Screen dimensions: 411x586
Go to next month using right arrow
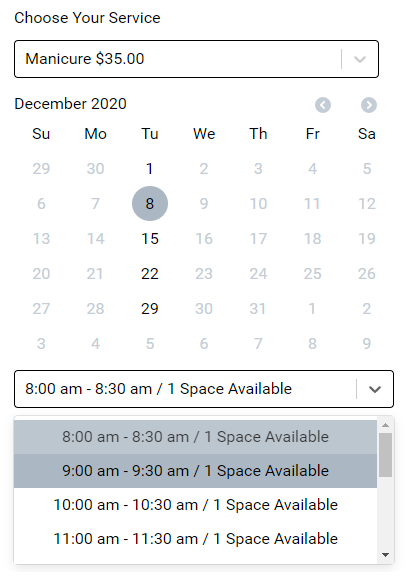[x=369, y=105]
